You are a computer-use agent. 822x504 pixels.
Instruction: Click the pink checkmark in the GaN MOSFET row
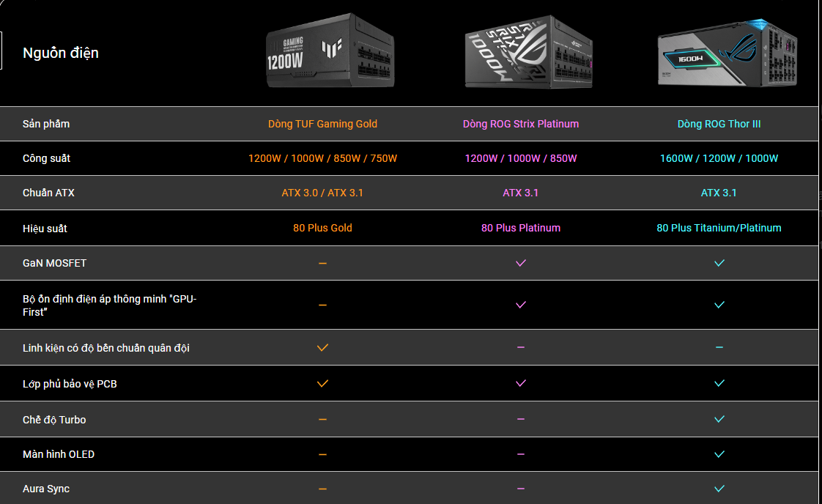tap(521, 263)
